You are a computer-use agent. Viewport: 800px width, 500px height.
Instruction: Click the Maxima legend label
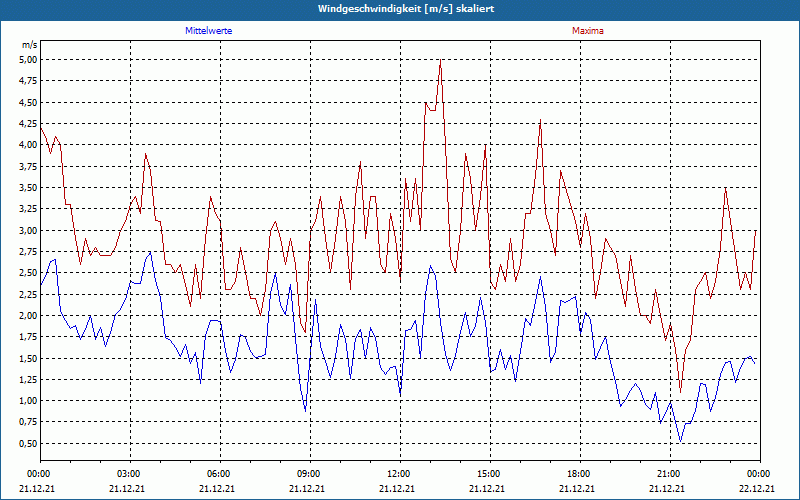[588, 31]
